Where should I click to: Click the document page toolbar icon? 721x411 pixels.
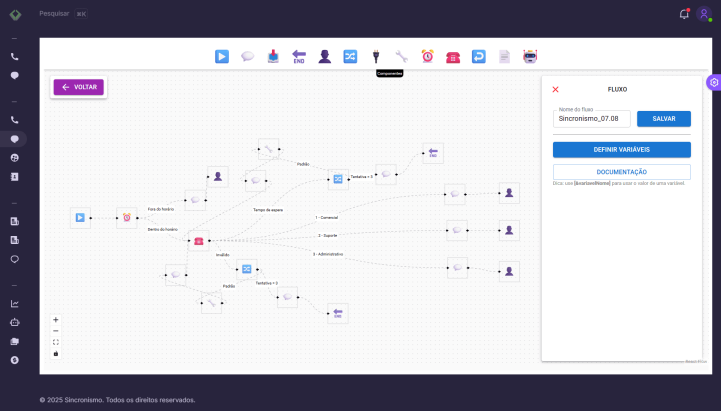click(505, 56)
